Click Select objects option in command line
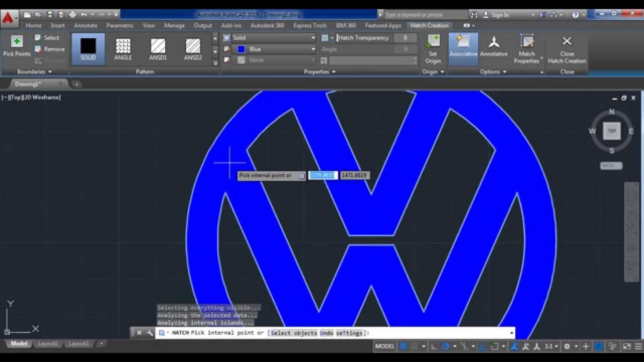 (294, 333)
